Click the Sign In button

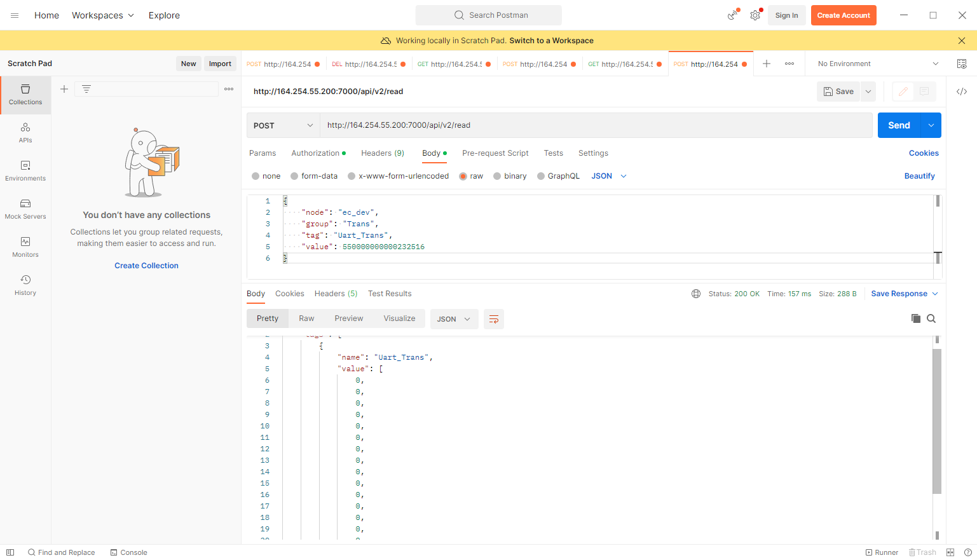coord(786,15)
